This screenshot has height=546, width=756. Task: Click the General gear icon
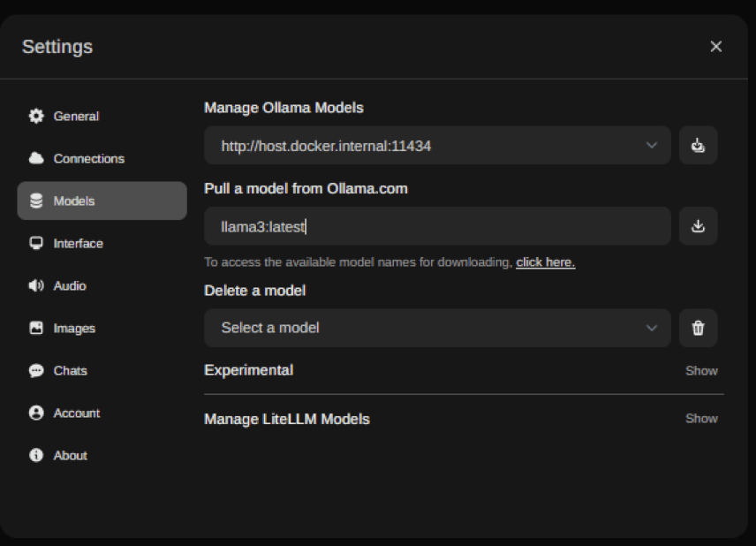point(36,116)
